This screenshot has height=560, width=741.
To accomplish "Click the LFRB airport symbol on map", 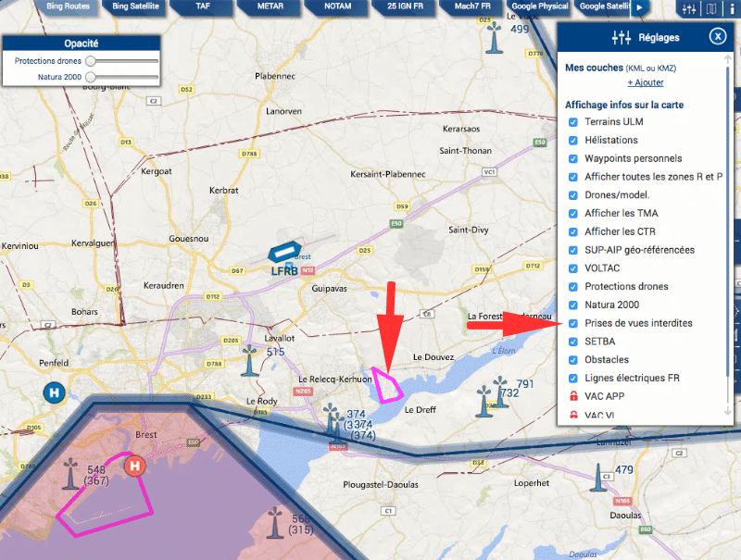I will [283, 252].
